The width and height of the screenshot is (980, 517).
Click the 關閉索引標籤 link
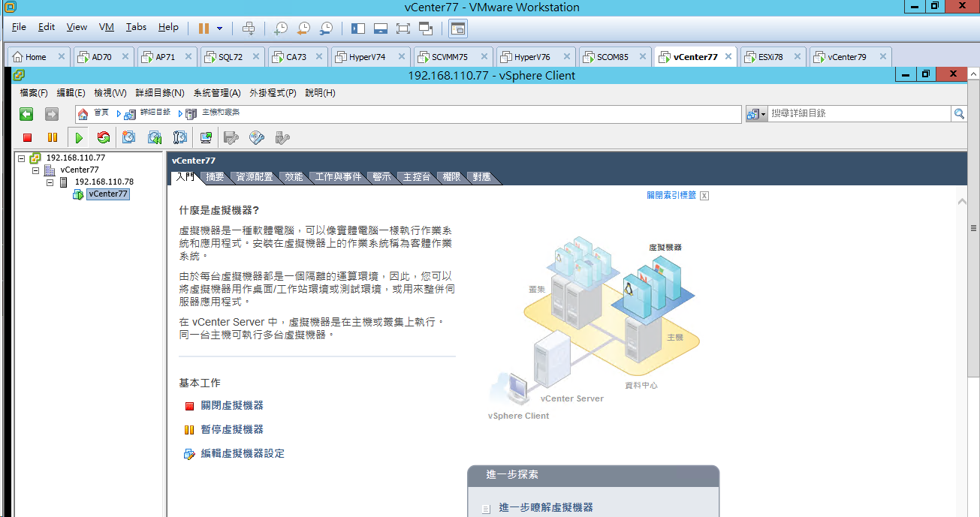click(671, 195)
